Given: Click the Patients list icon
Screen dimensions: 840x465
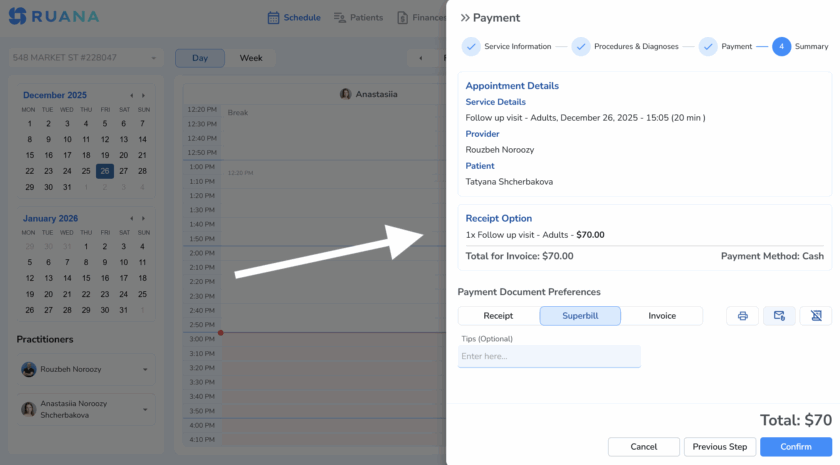Looking at the screenshot, I should click(340, 18).
